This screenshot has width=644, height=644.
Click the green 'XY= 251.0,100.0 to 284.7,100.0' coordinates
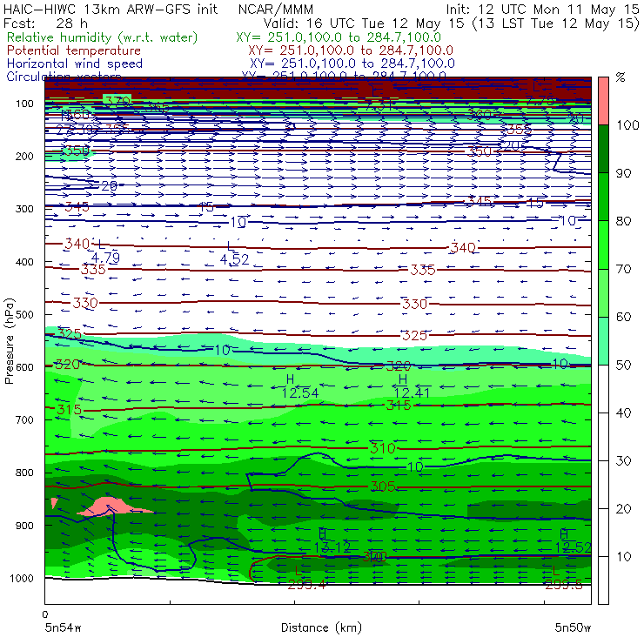click(339, 37)
